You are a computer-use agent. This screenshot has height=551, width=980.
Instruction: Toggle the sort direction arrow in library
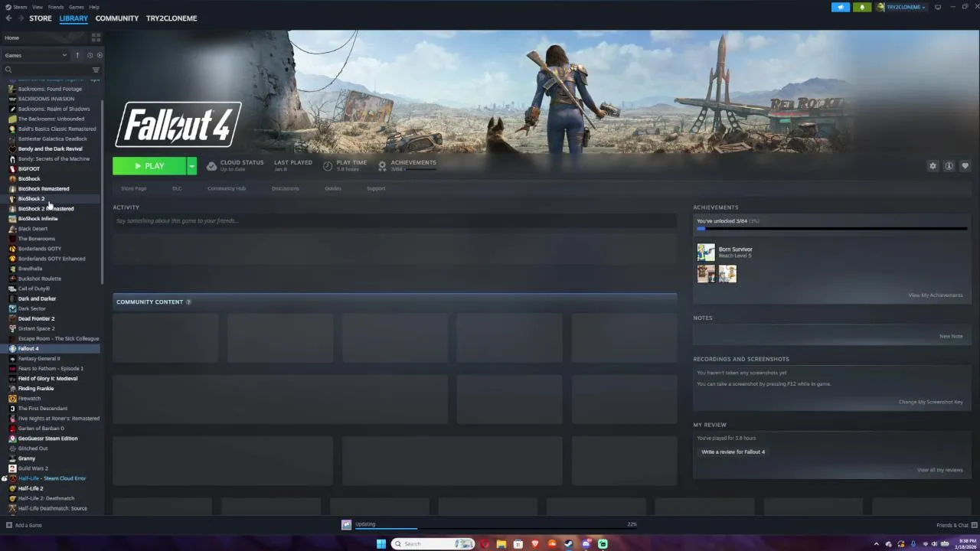tap(77, 55)
